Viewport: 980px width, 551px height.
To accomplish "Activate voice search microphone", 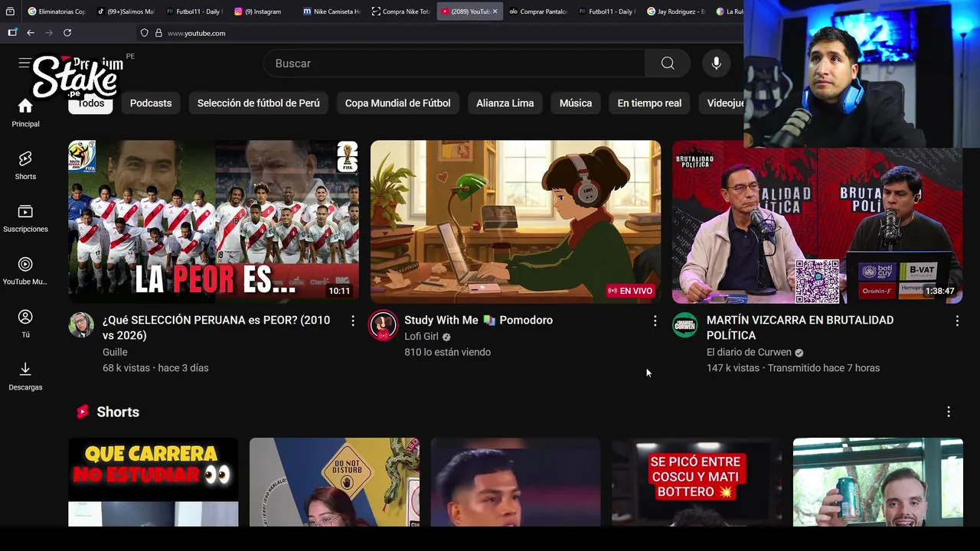I will click(717, 64).
